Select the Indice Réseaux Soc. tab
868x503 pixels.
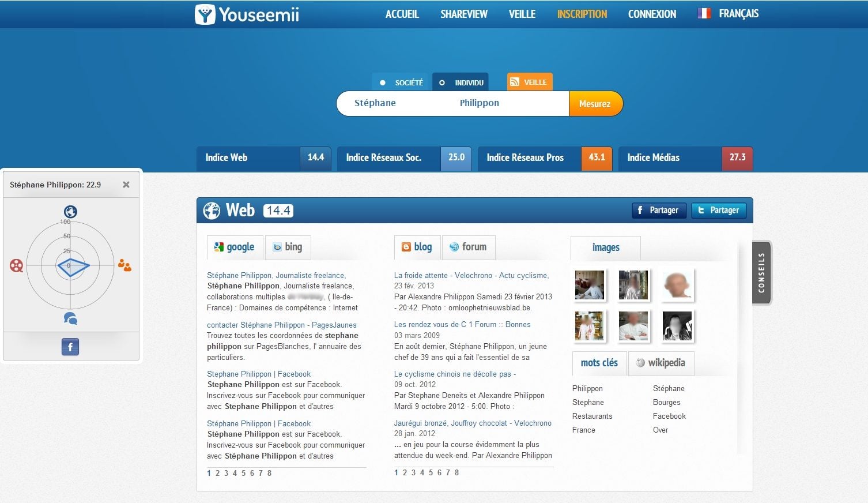point(405,158)
